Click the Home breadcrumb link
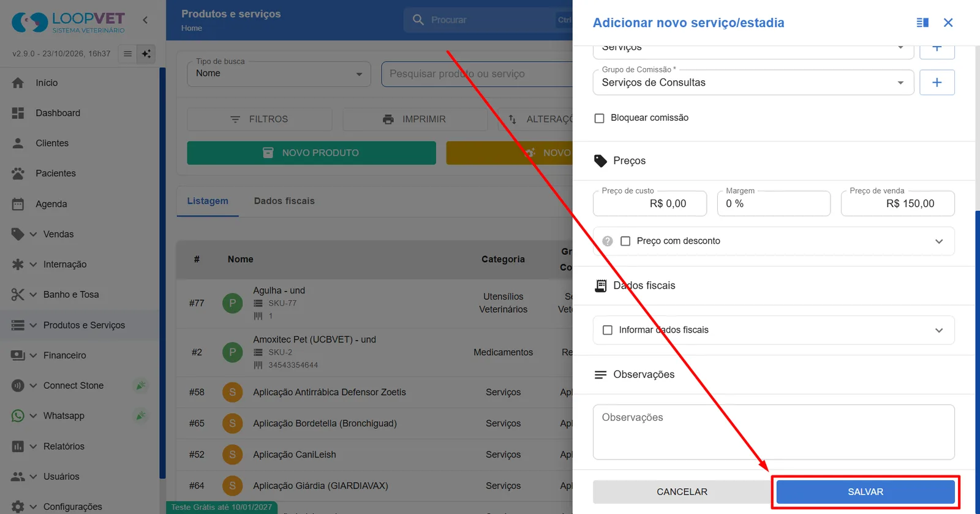Image resolution: width=980 pixels, height=514 pixels. click(191, 28)
